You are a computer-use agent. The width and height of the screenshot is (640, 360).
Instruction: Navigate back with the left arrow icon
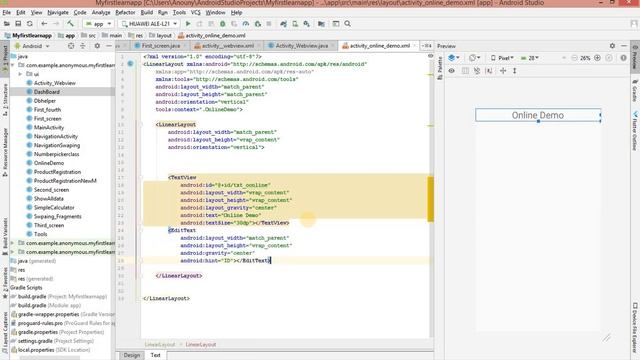click(x=44, y=24)
